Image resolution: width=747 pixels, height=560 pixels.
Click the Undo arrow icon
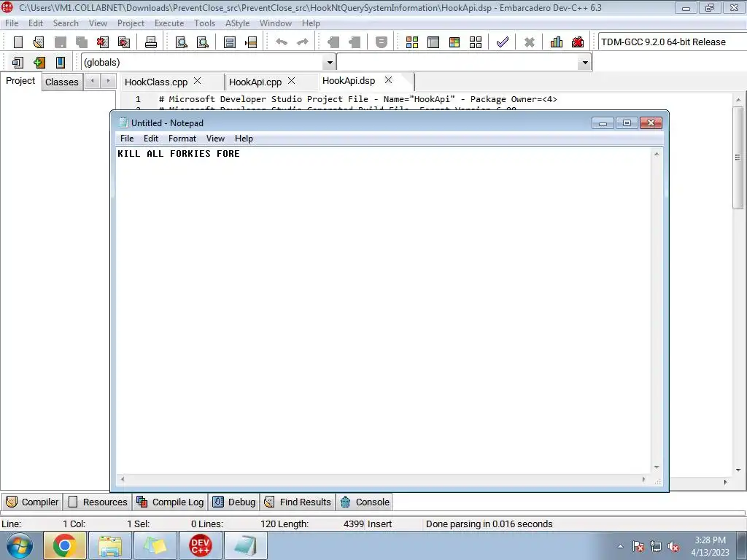pos(282,42)
